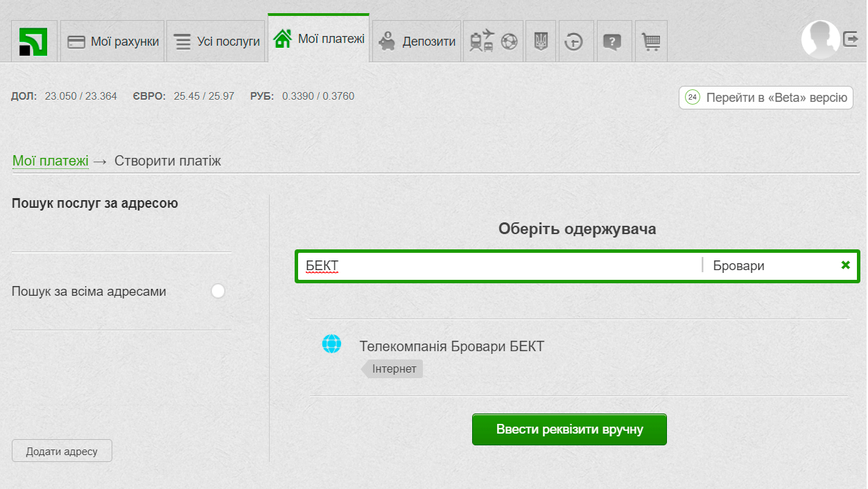
Task: Follow the Мої платежі breadcrumb link
Action: point(51,161)
